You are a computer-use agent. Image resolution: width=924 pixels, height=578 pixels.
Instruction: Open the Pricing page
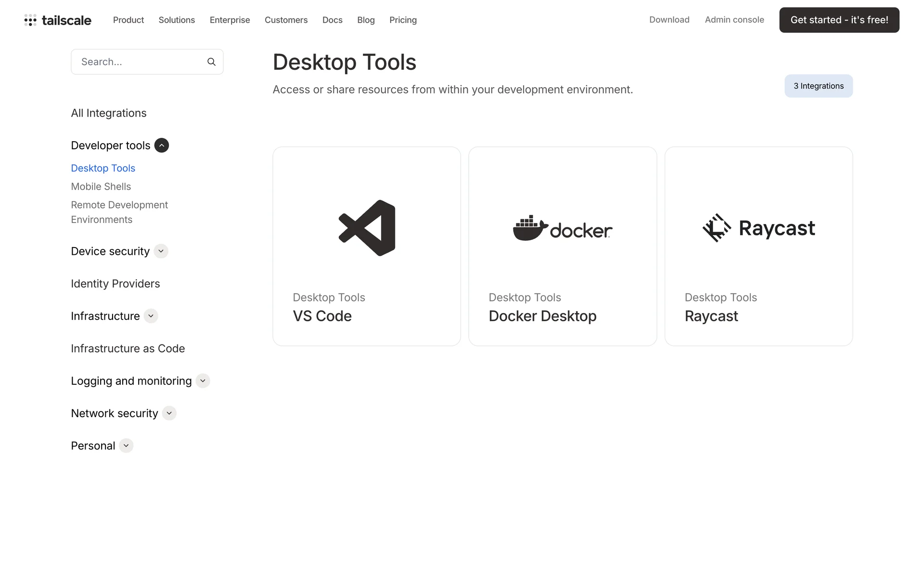(x=403, y=20)
